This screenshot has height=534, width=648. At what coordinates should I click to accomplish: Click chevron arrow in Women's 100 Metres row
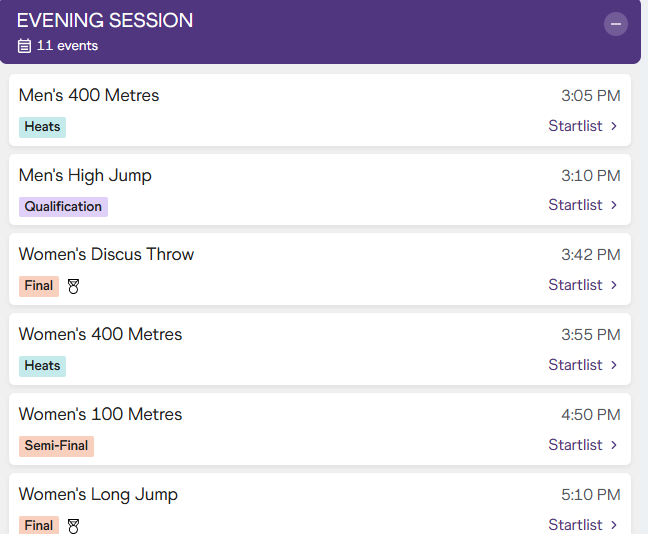click(x=614, y=445)
